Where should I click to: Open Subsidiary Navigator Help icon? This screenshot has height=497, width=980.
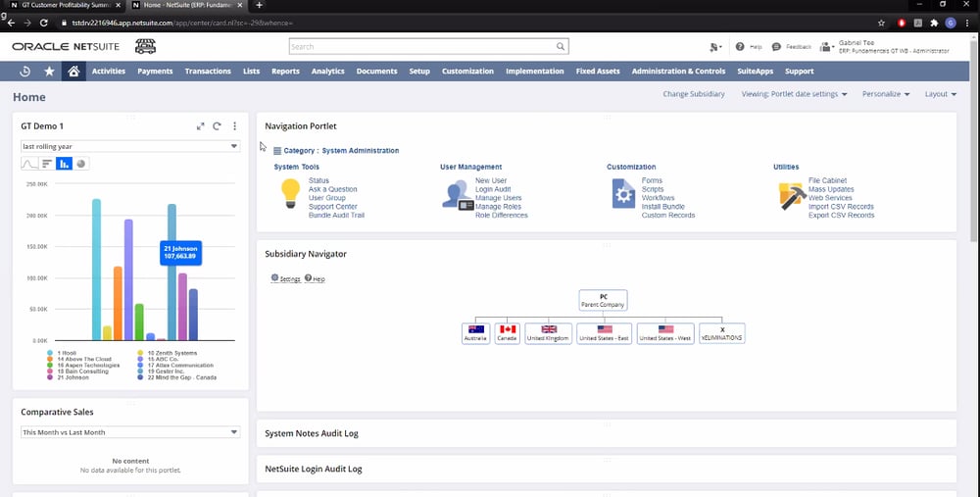pyautogui.click(x=308, y=277)
